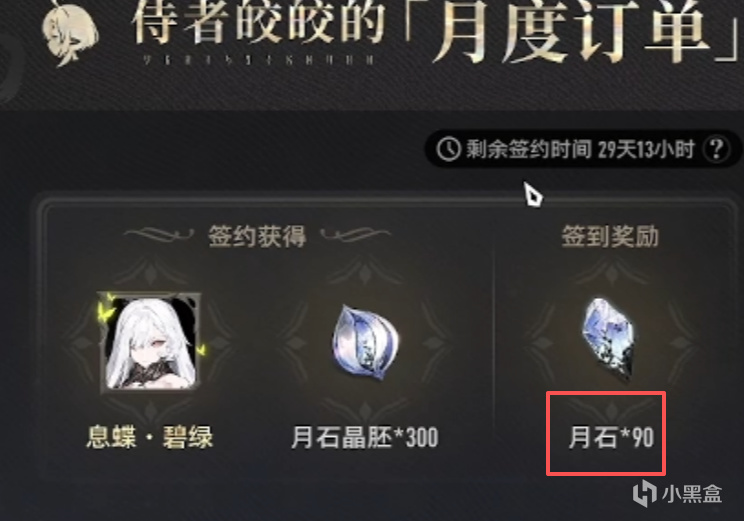Viewport: 744px width, 521px height.
Task: Click the 小黑盒 watermark text
Action: (692, 494)
